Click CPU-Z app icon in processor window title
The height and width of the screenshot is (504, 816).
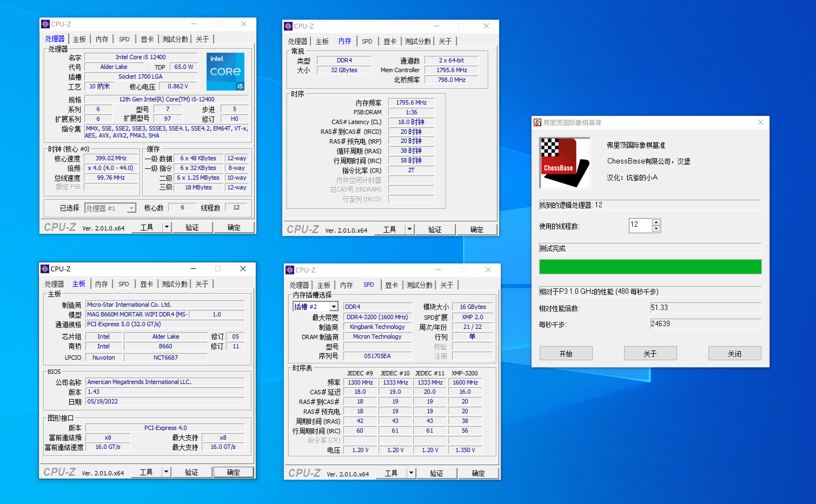45,24
